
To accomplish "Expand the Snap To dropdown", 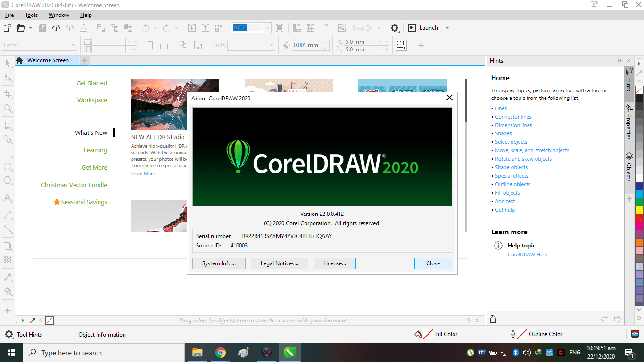I will point(379,28).
